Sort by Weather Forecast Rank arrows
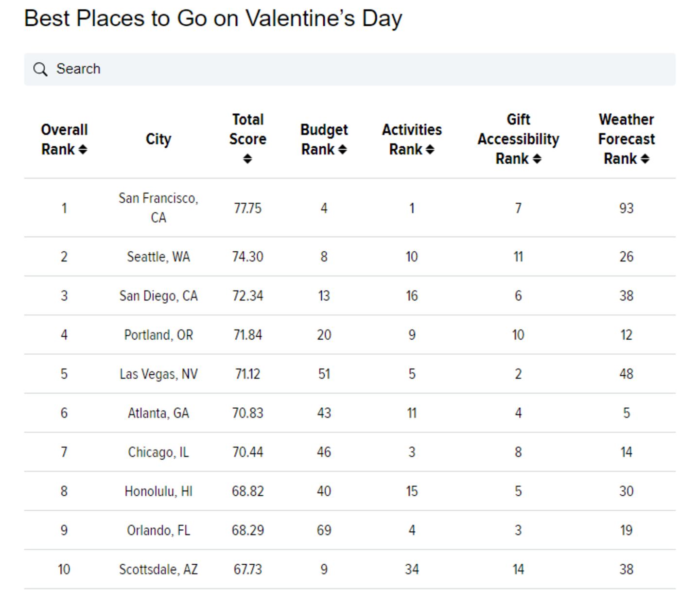 point(645,159)
